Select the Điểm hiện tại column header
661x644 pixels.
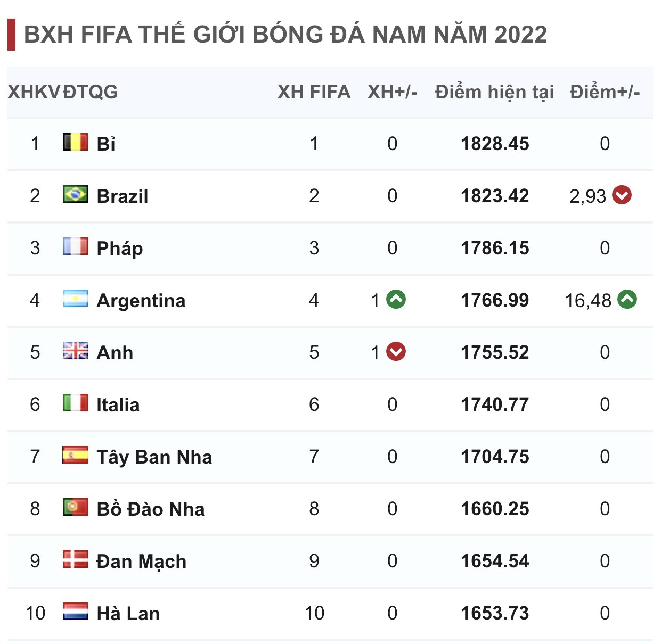[x=494, y=92]
